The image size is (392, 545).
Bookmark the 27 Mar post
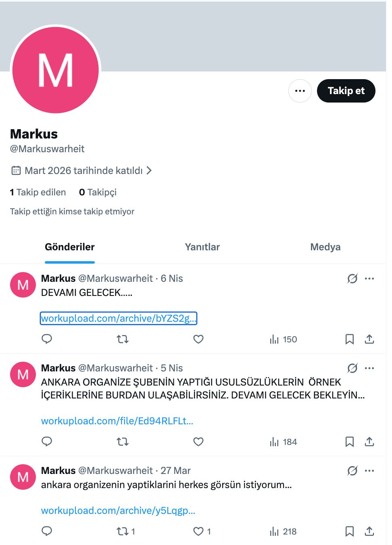click(349, 531)
